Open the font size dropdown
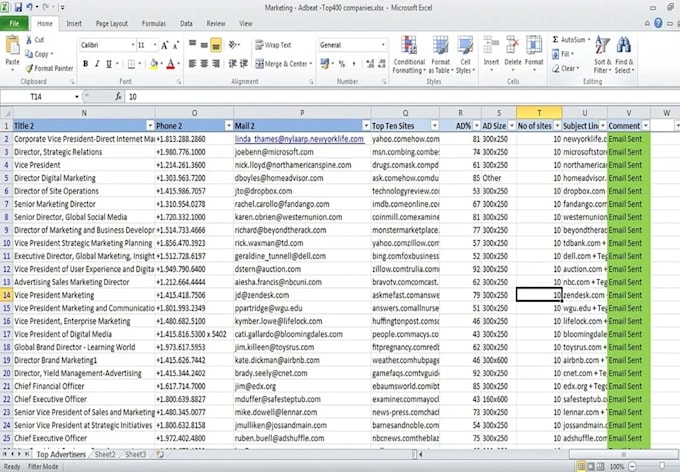The width and height of the screenshot is (680, 472). click(x=155, y=45)
